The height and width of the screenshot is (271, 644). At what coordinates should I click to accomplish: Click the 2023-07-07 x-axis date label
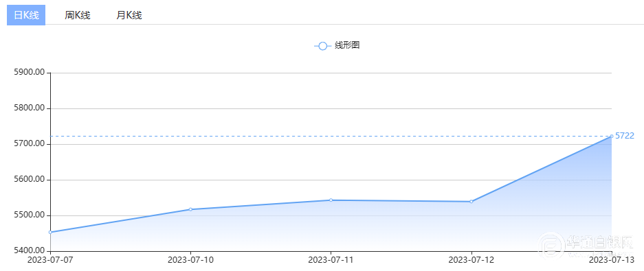[x=50, y=260]
